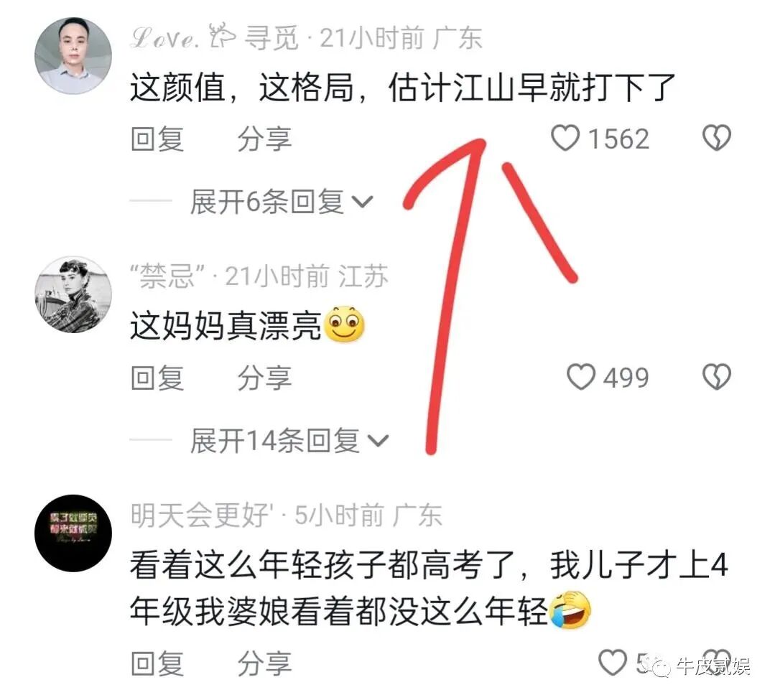Share the 这颜值这格局 comment
The height and width of the screenshot is (700, 775).
(264, 139)
